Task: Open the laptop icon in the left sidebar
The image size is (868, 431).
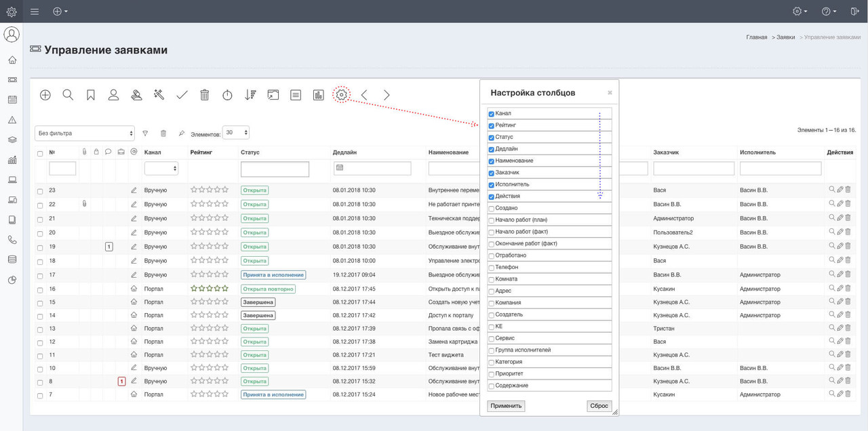Action: [x=12, y=180]
